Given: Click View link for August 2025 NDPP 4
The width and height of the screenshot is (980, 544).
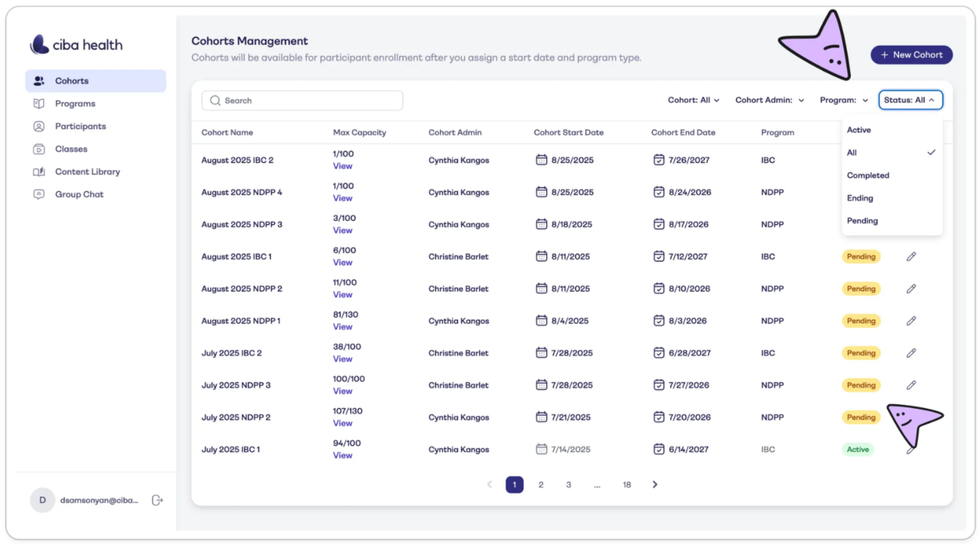Looking at the screenshot, I should click(x=342, y=198).
